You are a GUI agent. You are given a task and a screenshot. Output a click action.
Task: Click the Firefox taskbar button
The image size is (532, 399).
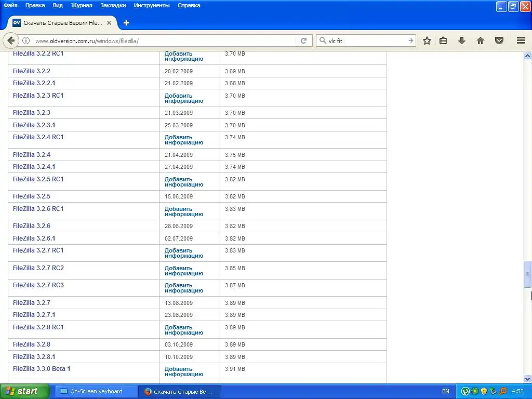tap(180, 392)
